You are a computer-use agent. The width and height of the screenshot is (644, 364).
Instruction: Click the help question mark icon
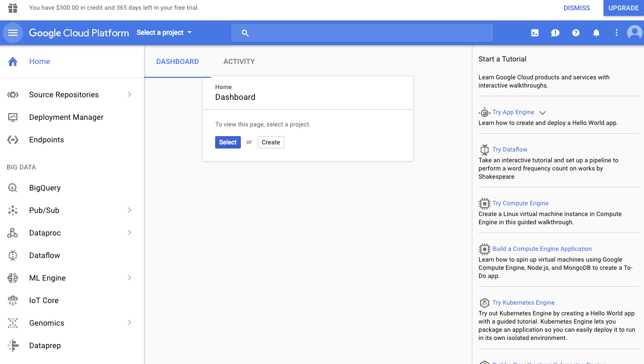(575, 33)
